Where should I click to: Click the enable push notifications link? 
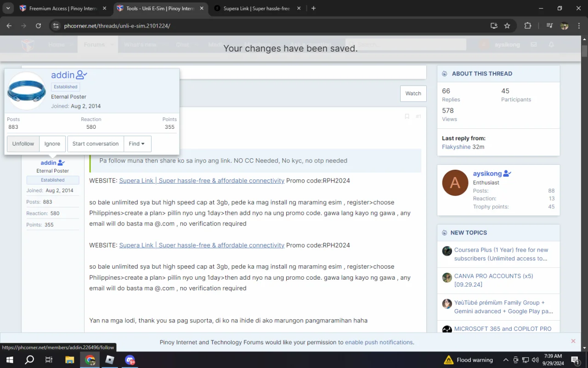coord(379,342)
